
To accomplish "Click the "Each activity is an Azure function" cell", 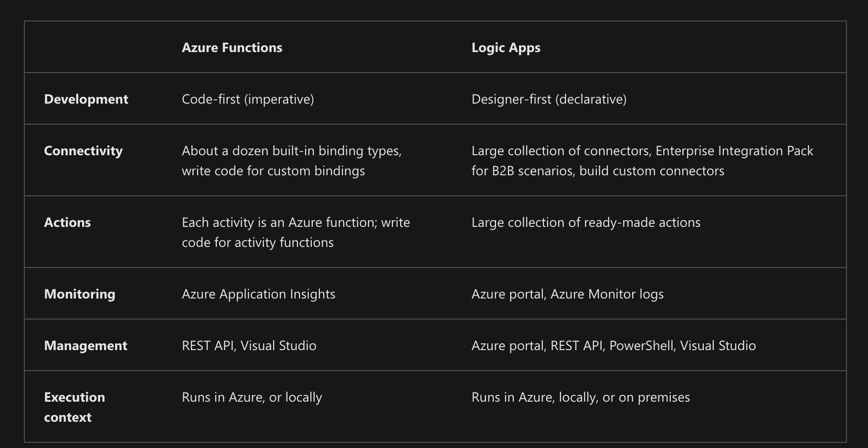I will [x=296, y=232].
